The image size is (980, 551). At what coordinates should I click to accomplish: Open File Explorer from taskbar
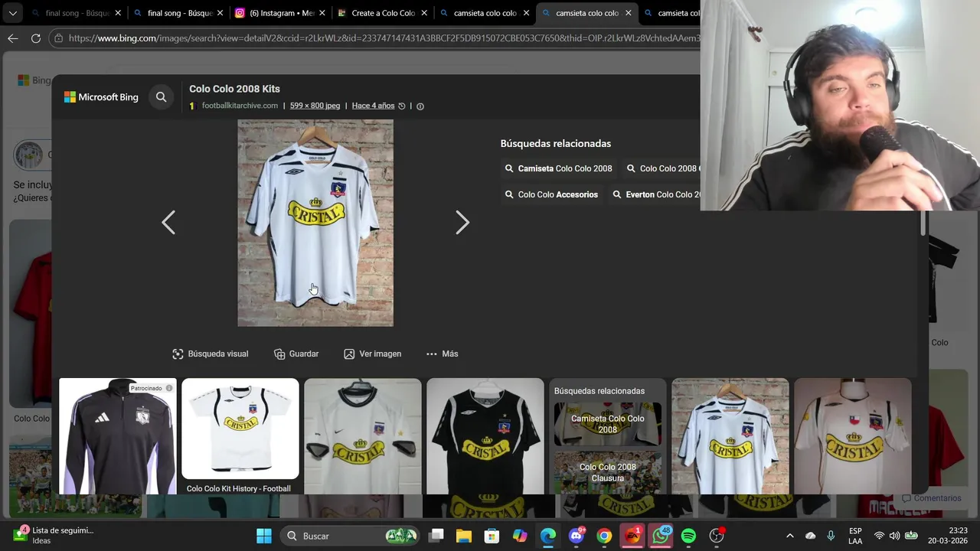[x=464, y=536]
